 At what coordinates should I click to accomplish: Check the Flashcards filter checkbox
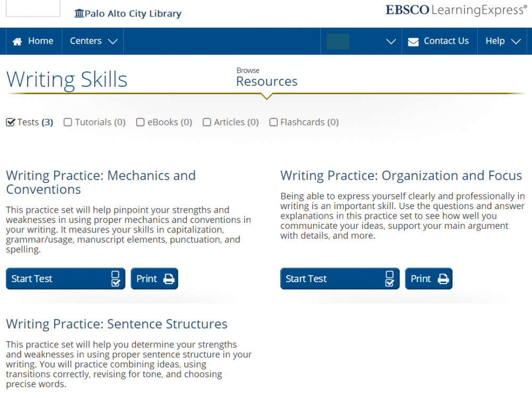273,122
